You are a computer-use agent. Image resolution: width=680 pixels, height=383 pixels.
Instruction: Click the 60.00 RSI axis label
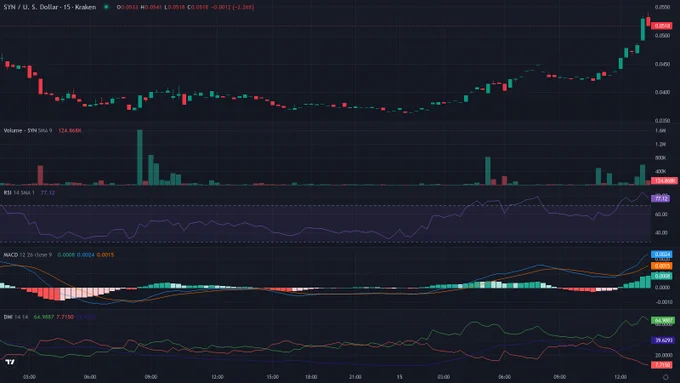[661, 215]
